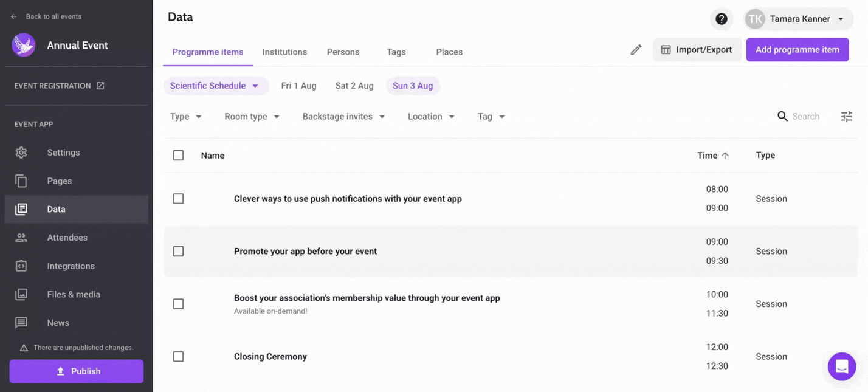868x392 pixels.
Task: Open the Attendees people icon
Action: click(21, 238)
